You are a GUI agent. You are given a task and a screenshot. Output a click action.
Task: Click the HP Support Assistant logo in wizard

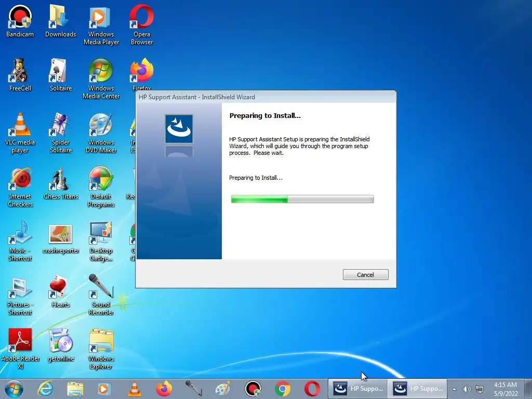click(179, 129)
